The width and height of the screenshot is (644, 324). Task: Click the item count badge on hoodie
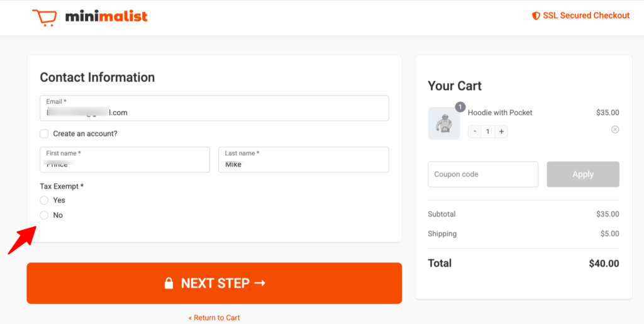[460, 108]
